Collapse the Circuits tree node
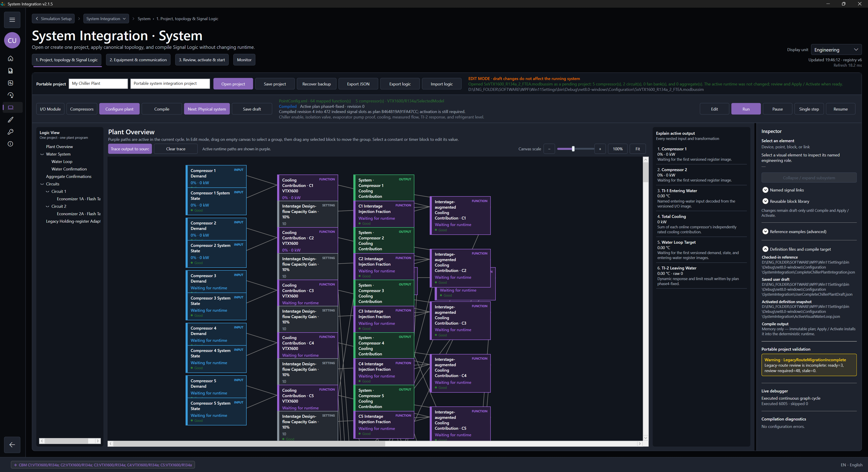The height and width of the screenshot is (472, 868). tap(42, 184)
